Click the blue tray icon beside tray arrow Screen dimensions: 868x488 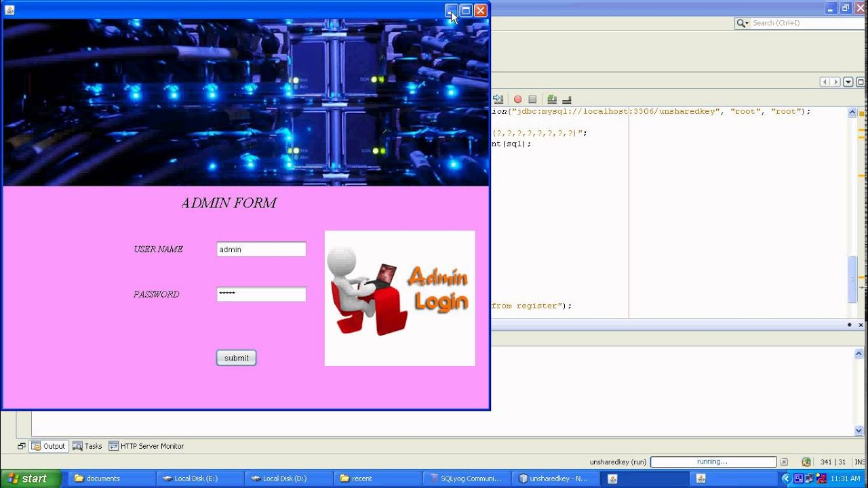[x=799, y=479]
